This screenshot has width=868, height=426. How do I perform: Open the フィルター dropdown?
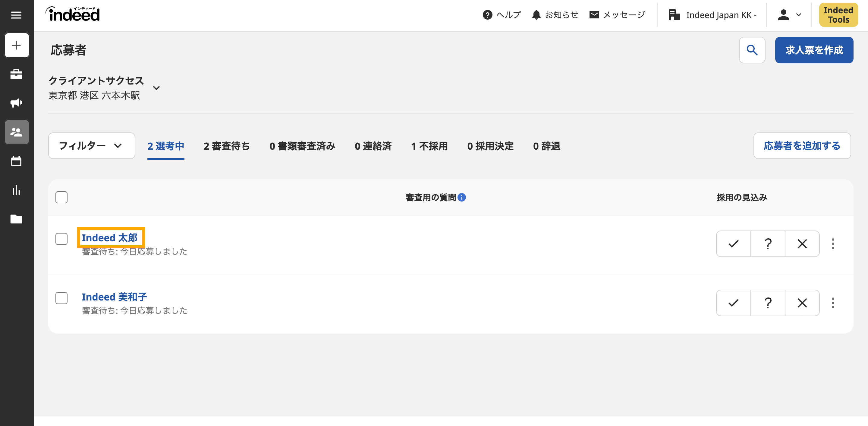[x=91, y=146]
